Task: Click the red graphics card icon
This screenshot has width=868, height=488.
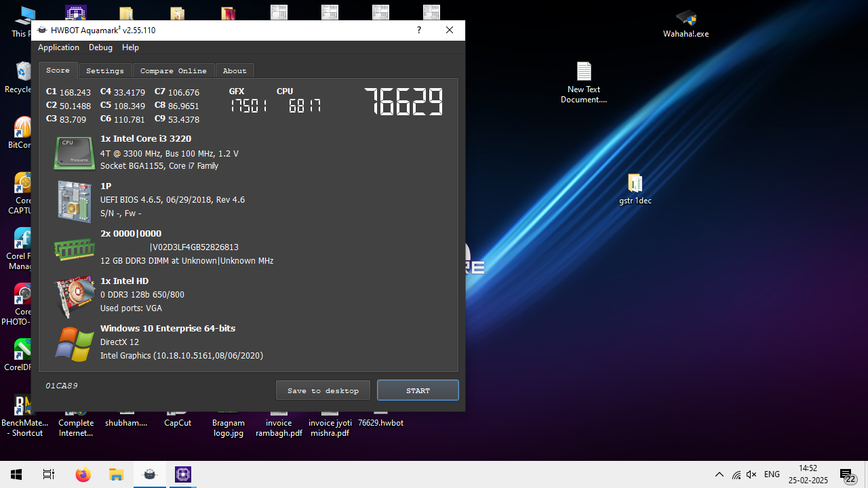Action: (x=75, y=296)
